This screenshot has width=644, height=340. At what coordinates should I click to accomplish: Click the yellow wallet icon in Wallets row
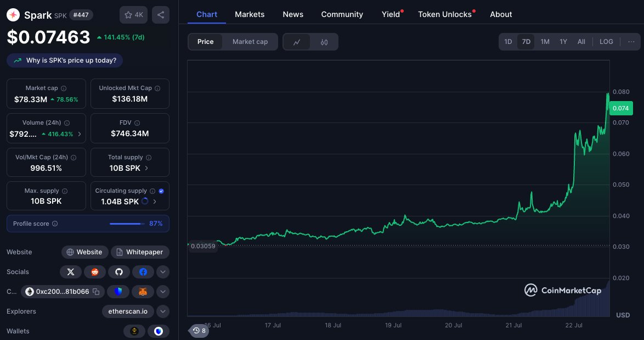pyautogui.click(x=134, y=331)
